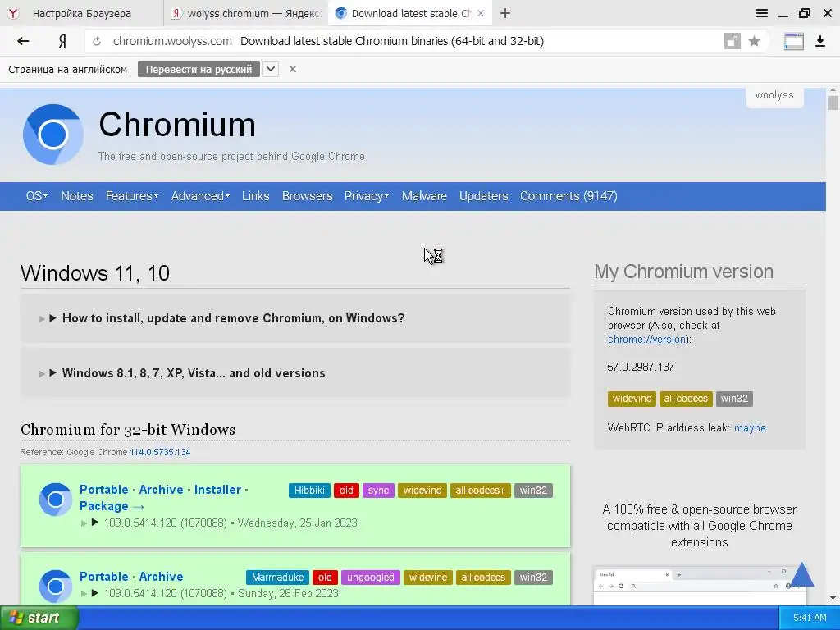The width and height of the screenshot is (840, 630).
Task: Download Hibbiki Portable build
Action: (x=104, y=490)
